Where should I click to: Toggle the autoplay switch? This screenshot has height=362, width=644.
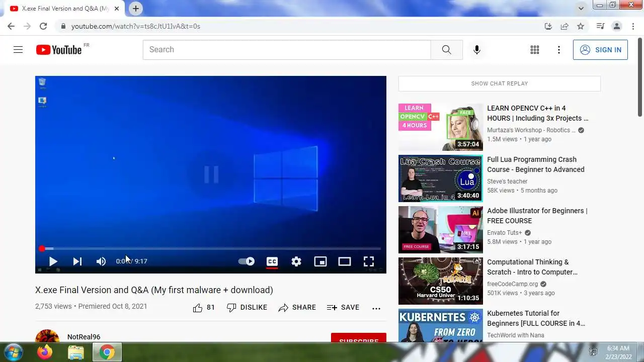[247, 261]
